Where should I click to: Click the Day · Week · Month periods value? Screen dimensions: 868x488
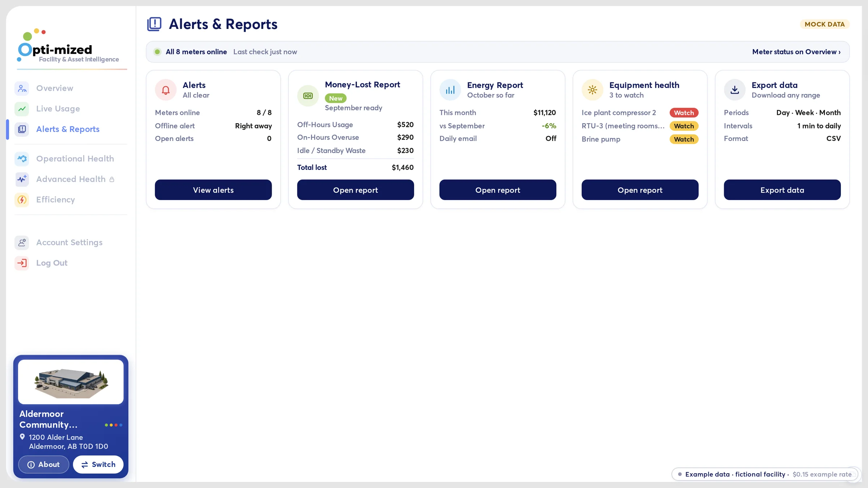808,113
